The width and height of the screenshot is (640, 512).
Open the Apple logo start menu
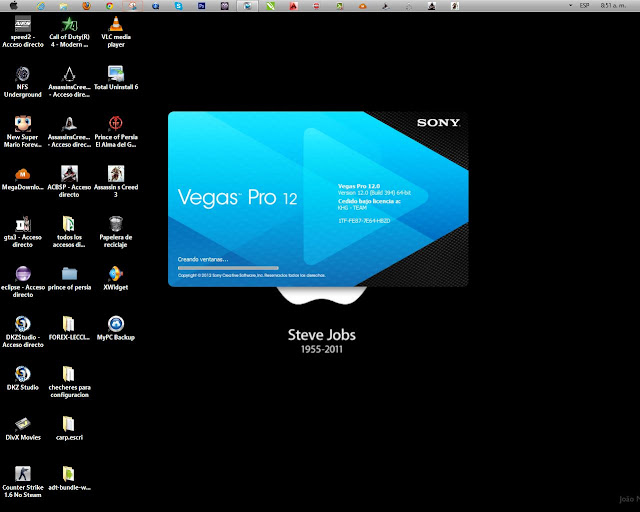[x=14, y=5]
